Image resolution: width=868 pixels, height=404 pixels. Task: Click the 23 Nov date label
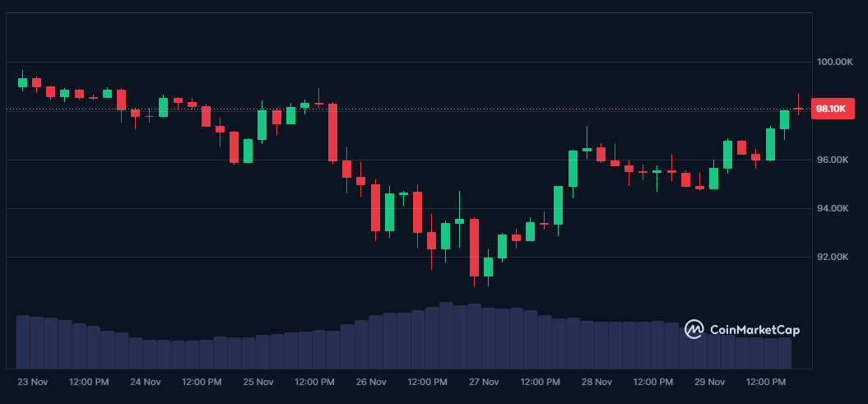point(33,382)
